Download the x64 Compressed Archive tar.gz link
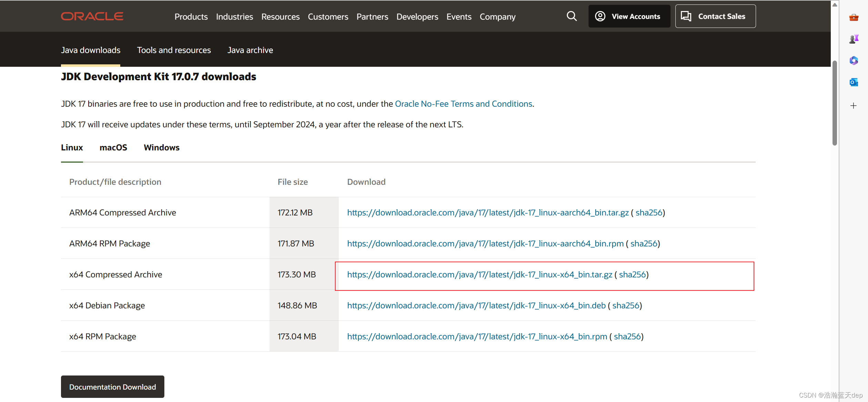868x402 pixels. tap(479, 275)
